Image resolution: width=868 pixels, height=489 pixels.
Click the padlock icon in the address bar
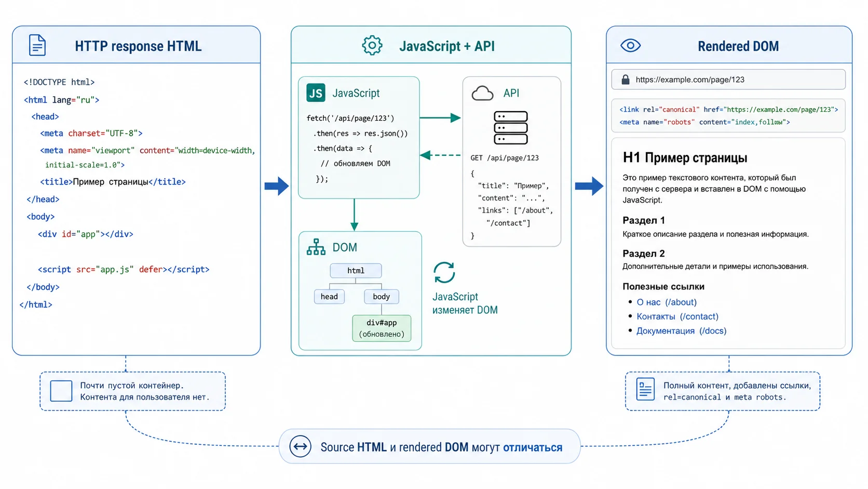click(x=626, y=80)
